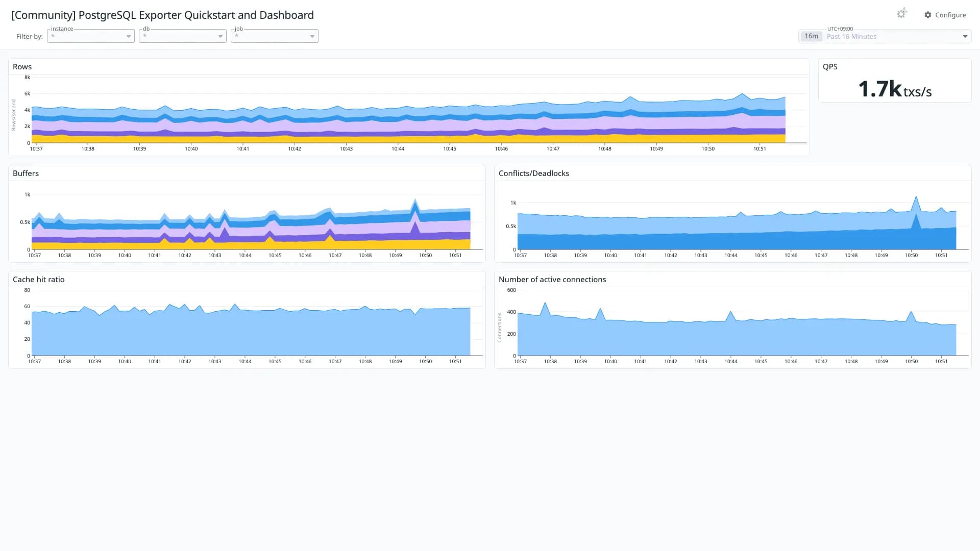Image resolution: width=980 pixels, height=551 pixels.
Task: Open the instance filter dropdown
Action: 91,36
